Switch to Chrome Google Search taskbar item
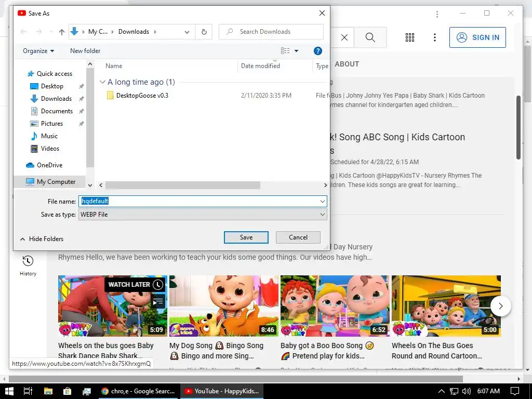This screenshot has height=399, width=532. pos(138,391)
